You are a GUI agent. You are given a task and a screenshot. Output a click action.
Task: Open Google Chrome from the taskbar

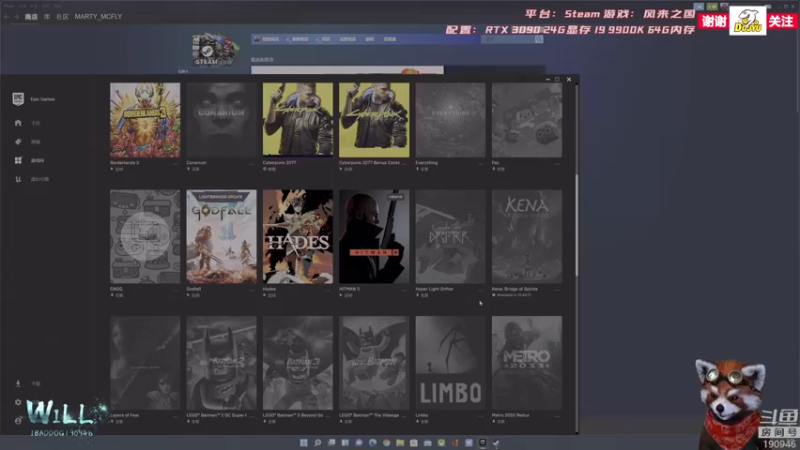[386, 442]
